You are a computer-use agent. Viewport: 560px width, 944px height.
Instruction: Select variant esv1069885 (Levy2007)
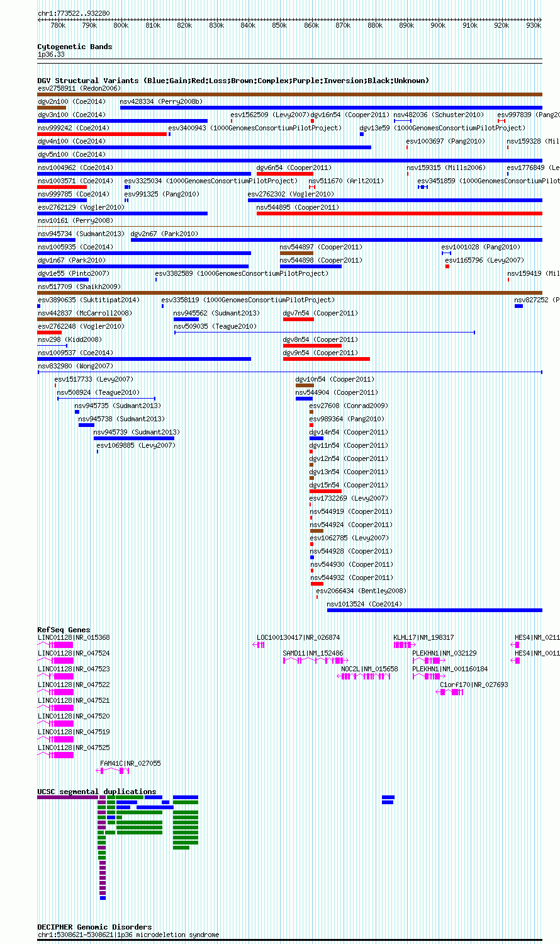[136, 445]
